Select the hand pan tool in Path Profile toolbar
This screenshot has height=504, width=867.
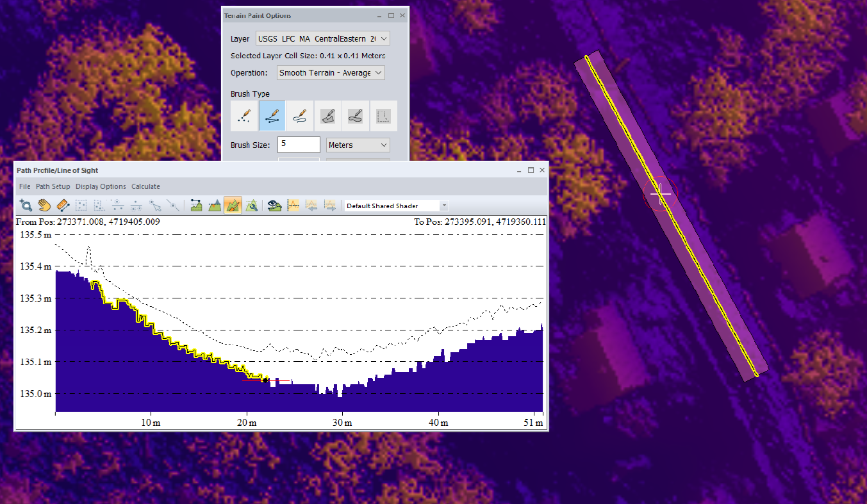(44, 206)
